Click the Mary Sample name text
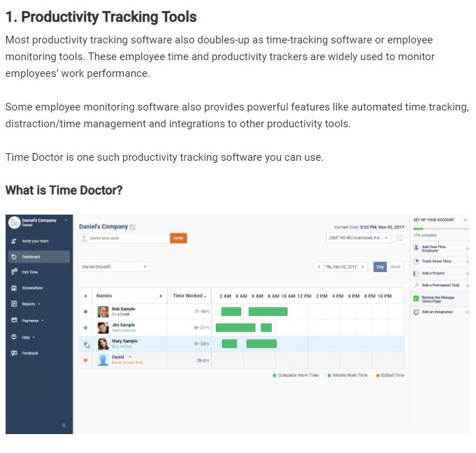Viewport: 476px width, 453px height. point(124,341)
